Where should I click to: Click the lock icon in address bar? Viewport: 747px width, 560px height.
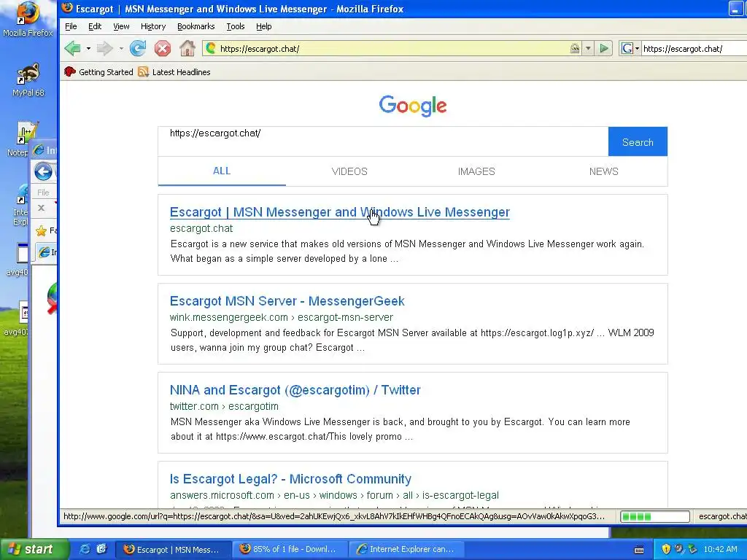coord(575,48)
